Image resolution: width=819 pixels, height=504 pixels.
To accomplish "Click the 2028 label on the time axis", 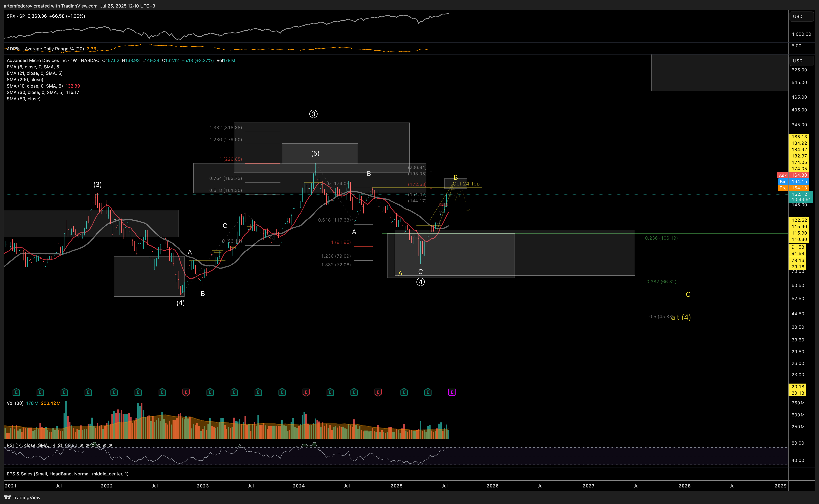I will [x=684, y=486].
